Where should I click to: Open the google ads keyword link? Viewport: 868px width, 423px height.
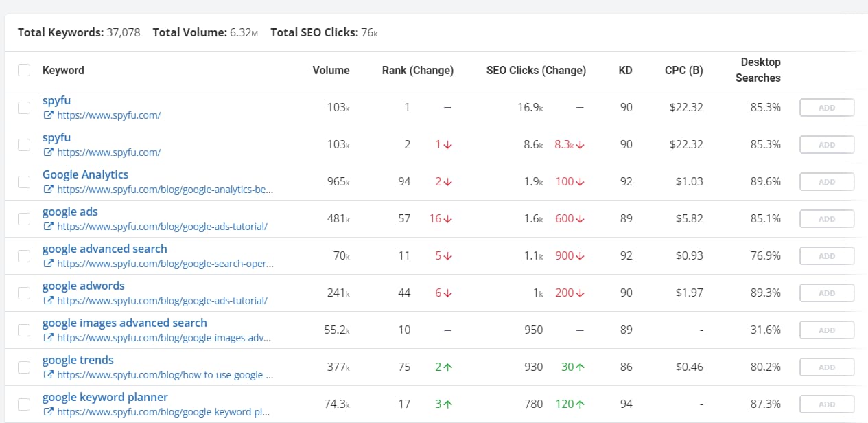[x=70, y=211]
